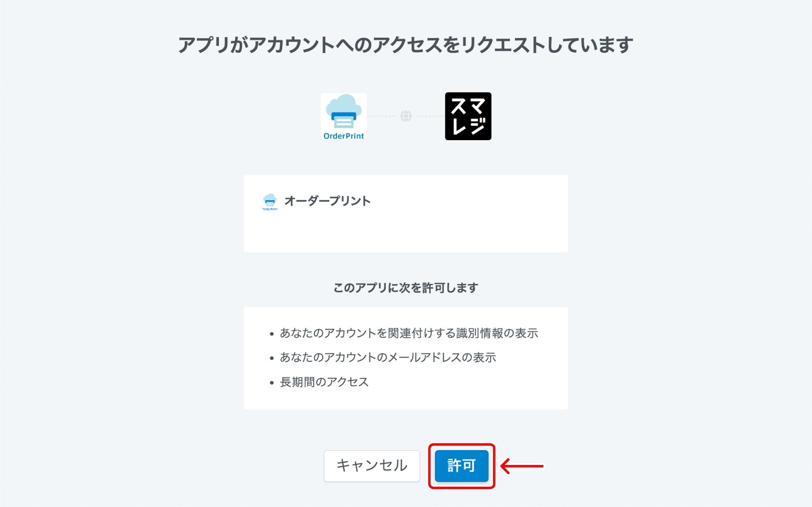The width and height of the screenshot is (812, 507).
Task: Click the 長期間のアクセス permission item
Action: [x=324, y=382]
